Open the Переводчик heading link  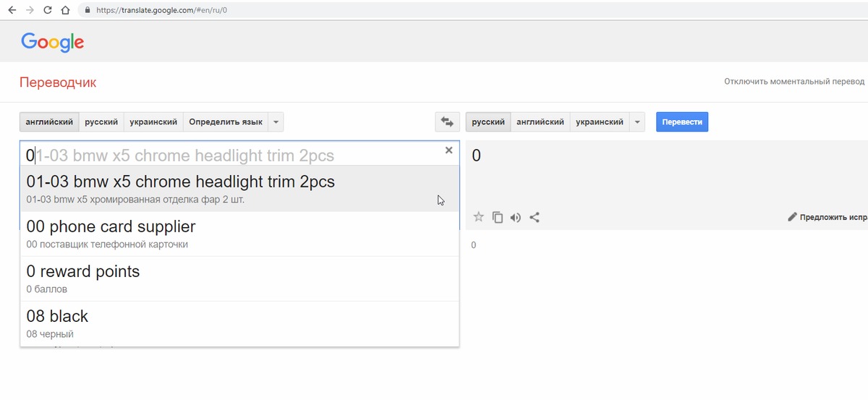click(x=58, y=82)
